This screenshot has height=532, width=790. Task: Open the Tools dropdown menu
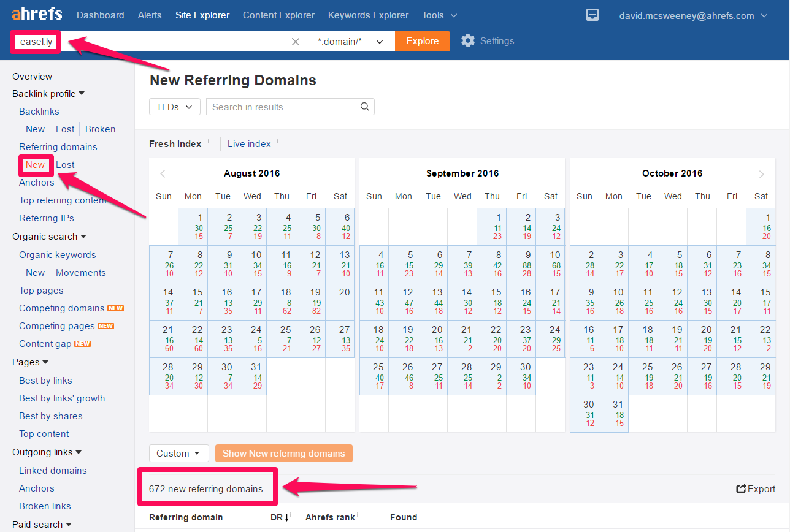(439, 15)
